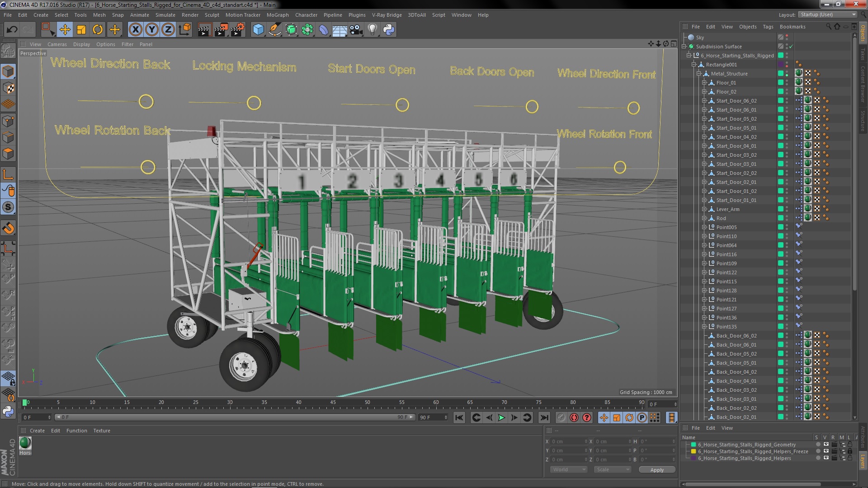
Task: Open the MoGraph menu
Action: point(278,15)
